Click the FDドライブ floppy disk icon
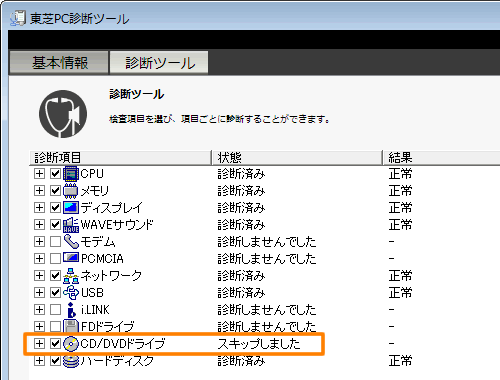Image resolution: width=500 pixels, height=380 pixels. point(71,326)
